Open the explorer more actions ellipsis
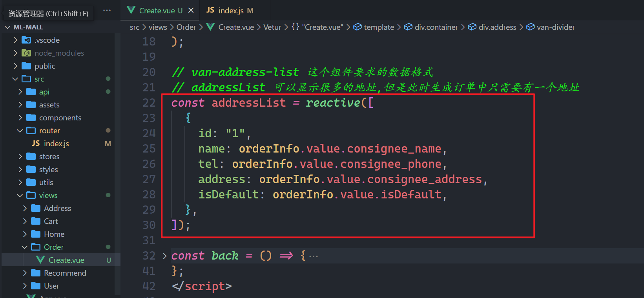644x298 pixels. pyautogui.click(x=107, y=11)
